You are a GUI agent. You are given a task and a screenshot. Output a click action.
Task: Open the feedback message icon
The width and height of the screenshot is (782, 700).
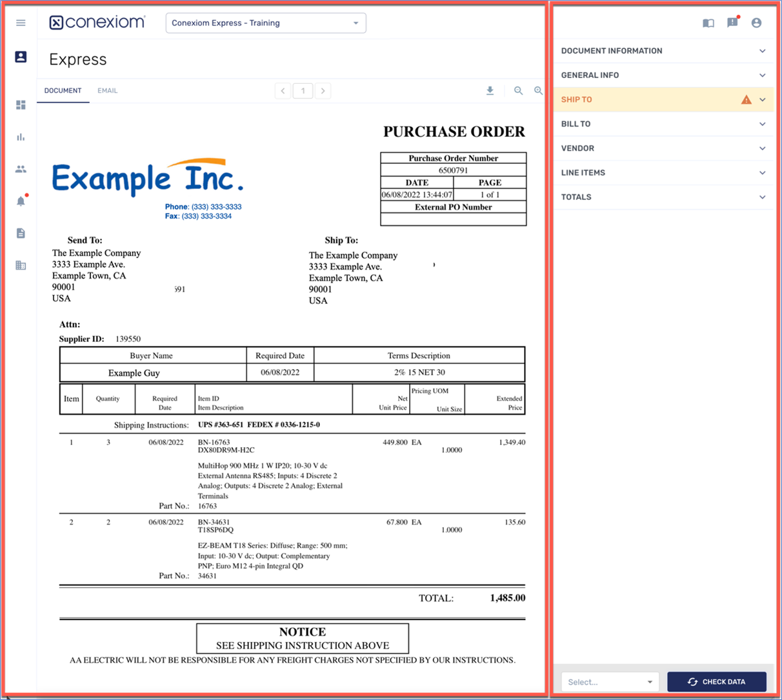pos(732,23)
